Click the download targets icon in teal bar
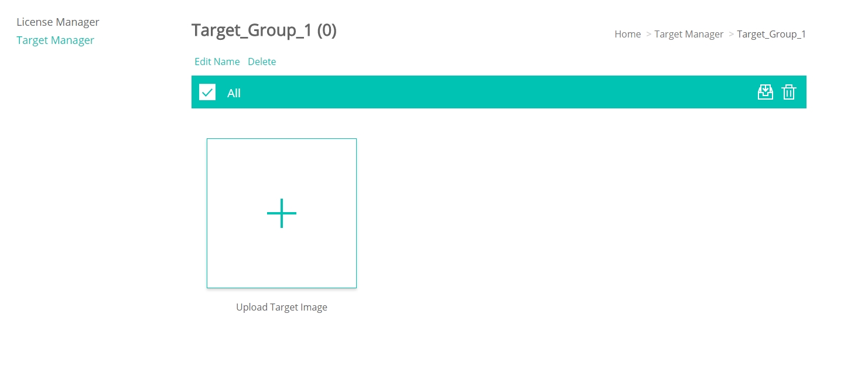 (765, 92)
